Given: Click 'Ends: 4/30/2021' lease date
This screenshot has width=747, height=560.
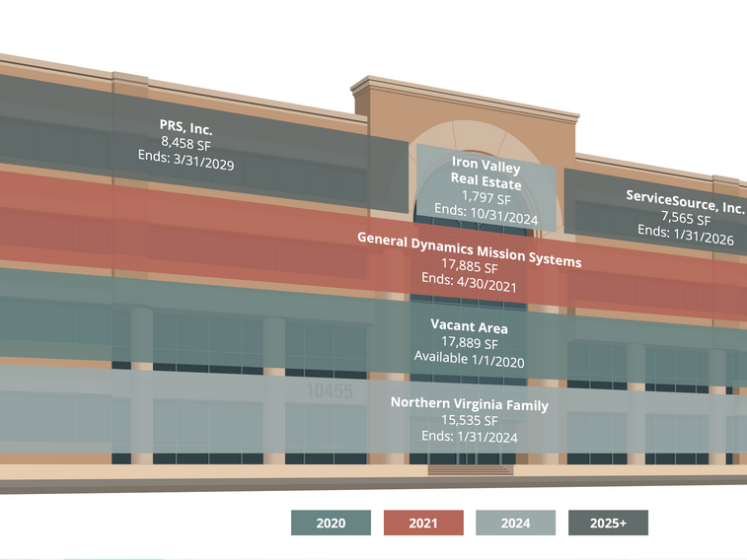Looking at the screenshot, I should click(x=470, y=282).
